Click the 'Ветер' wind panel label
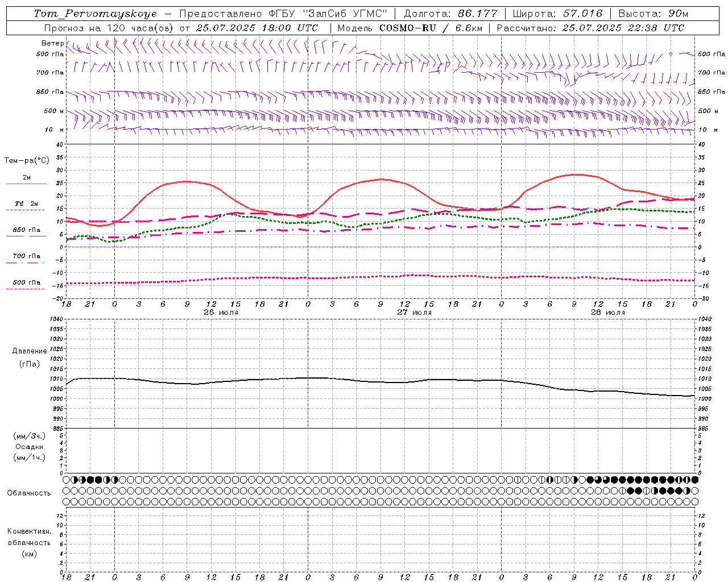This screenshot has height=582, width=728. pos(52,43)
